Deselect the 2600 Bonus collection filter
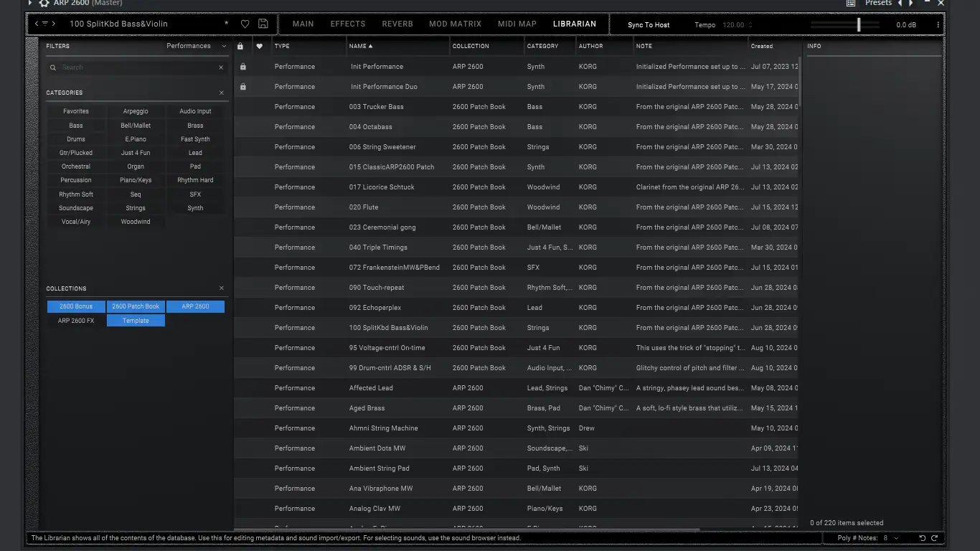The image size is (980, 551). [76, 306]
